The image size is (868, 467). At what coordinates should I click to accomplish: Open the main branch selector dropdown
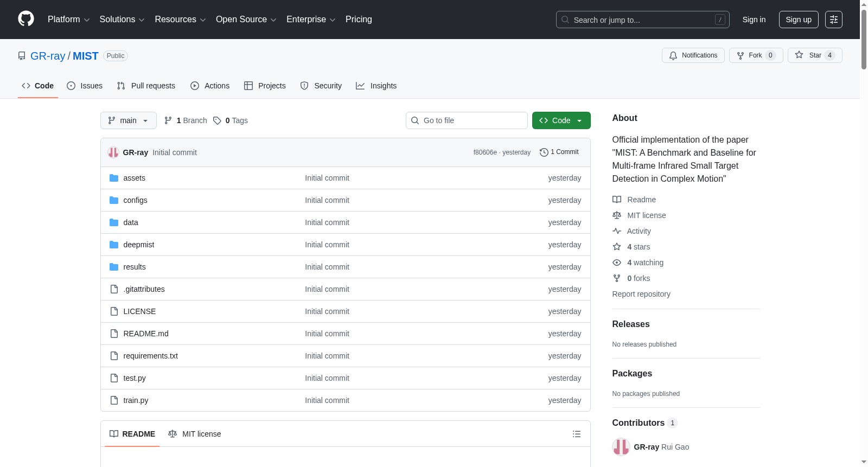tap(129, 120)
